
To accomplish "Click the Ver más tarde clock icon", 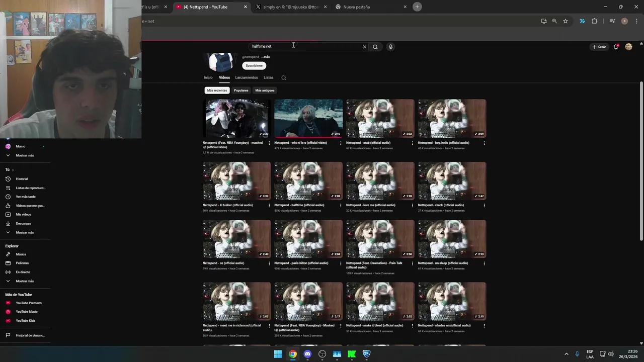I will [8, 197].
